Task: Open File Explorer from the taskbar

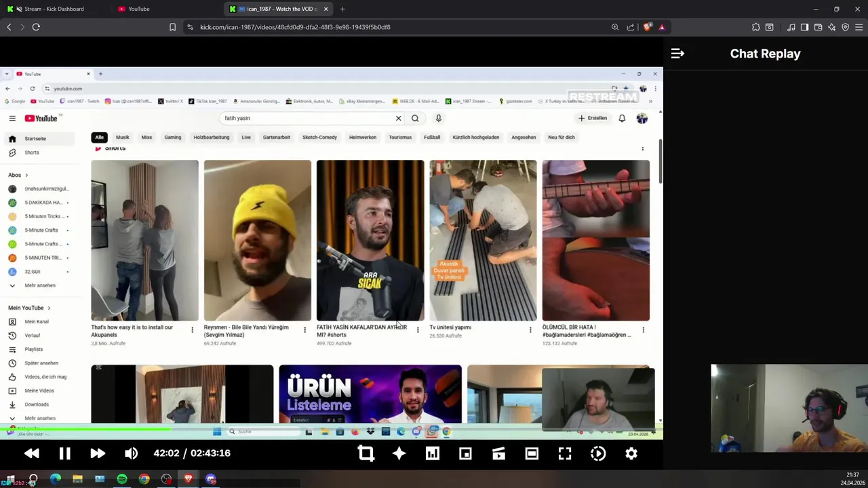Action: (77, 479)
